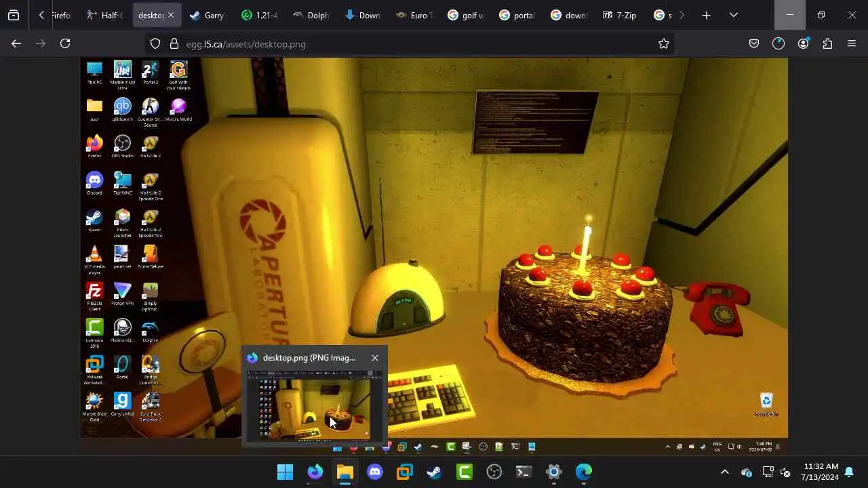Image resolution: width=868 pixels, height=488 pixels.
Task: Click the Discord desktop icon in the image
Action: [94, 183]
